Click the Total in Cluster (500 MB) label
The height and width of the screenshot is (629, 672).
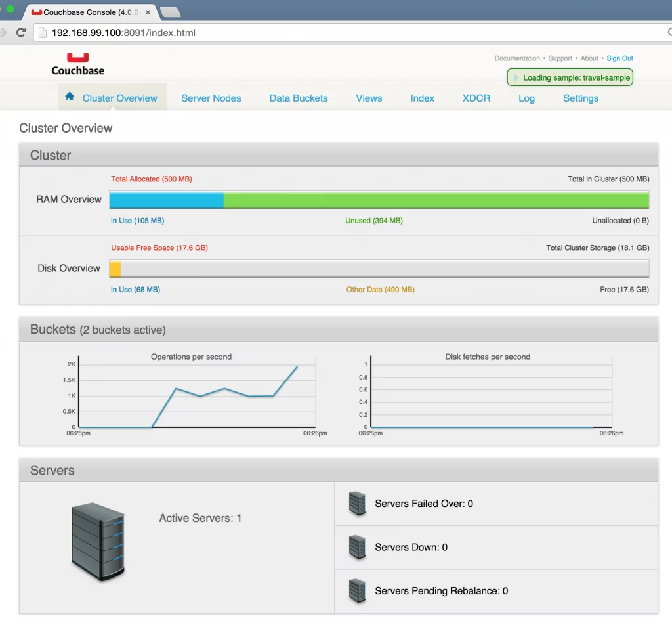point(608,179)
